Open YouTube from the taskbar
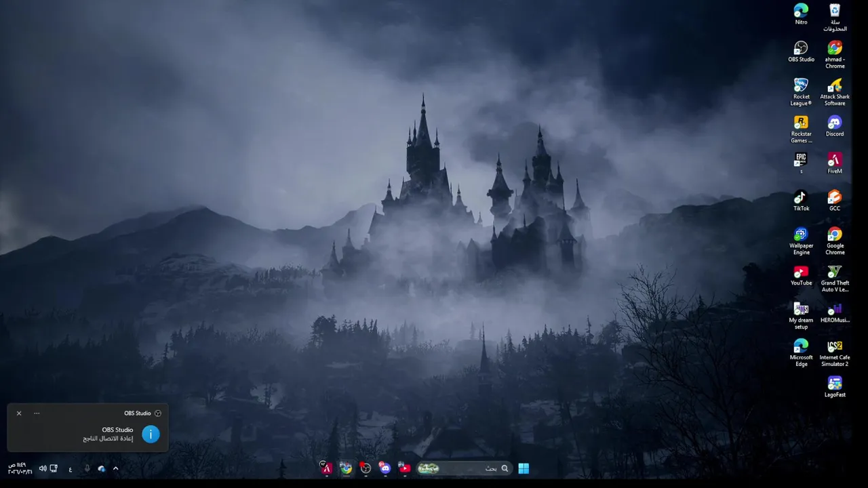The image size is (868, 488). coord(405,468)
